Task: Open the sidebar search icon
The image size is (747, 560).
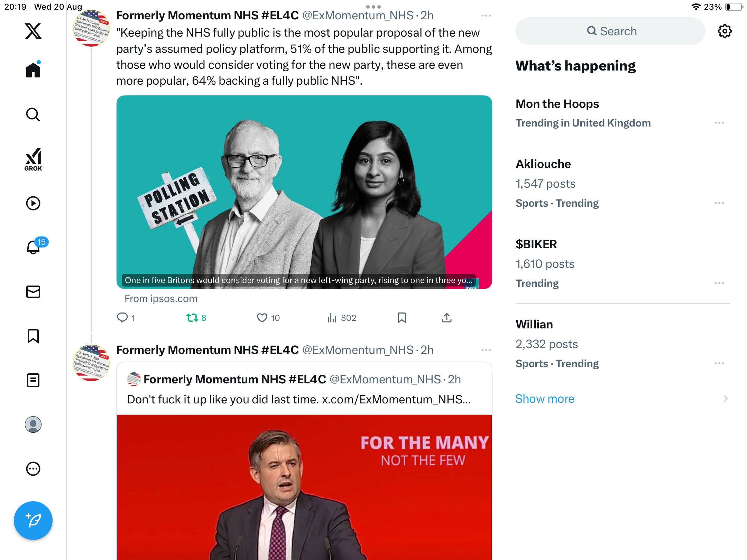Action: 33,114
